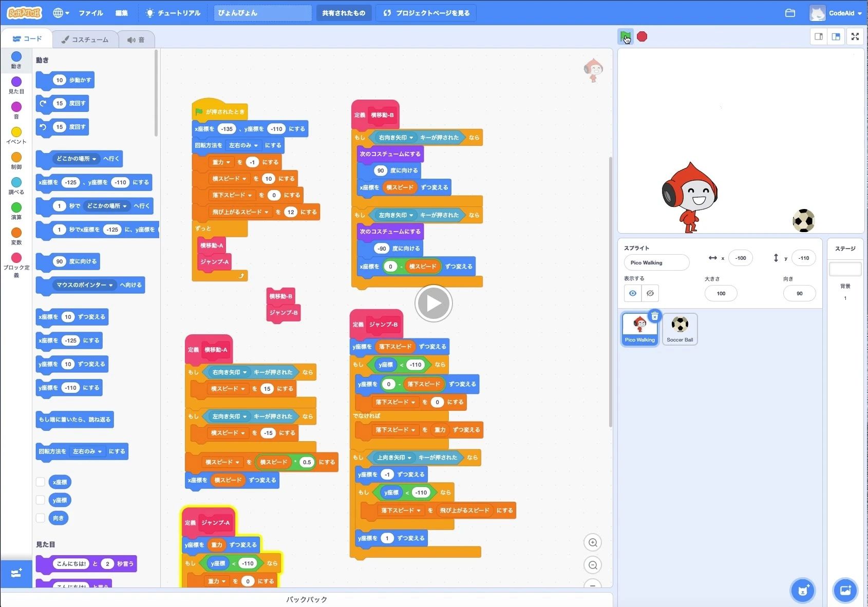Screen dimensions: 868x607
Task: Open the My Stuff folder icon
Action: pos(790,13)
